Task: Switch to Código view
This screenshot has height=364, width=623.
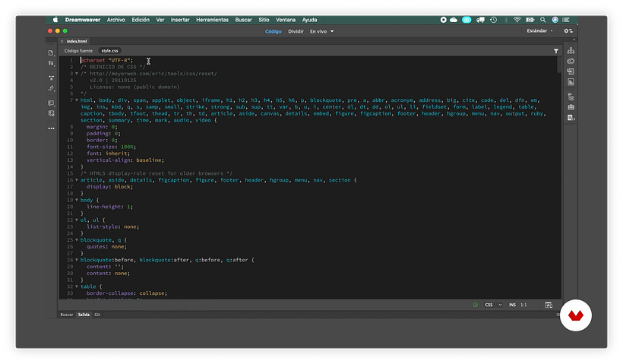Action: coord(274,31)
